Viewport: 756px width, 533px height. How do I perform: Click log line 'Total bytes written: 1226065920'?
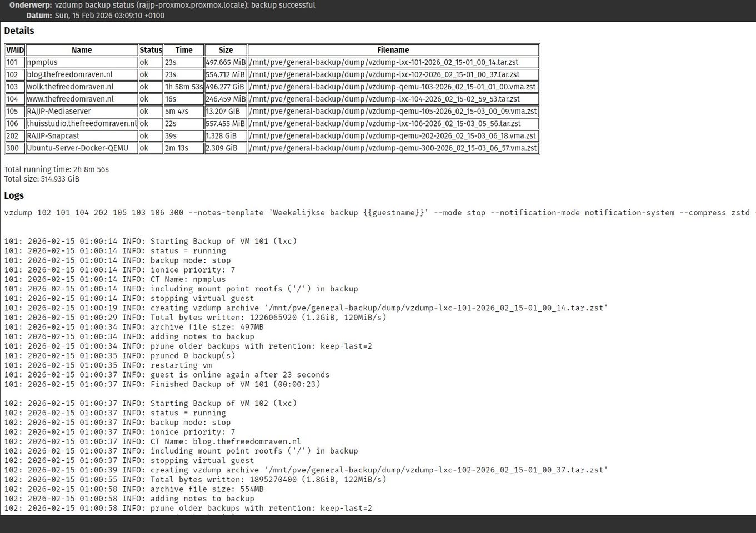[x=196, y=318]
